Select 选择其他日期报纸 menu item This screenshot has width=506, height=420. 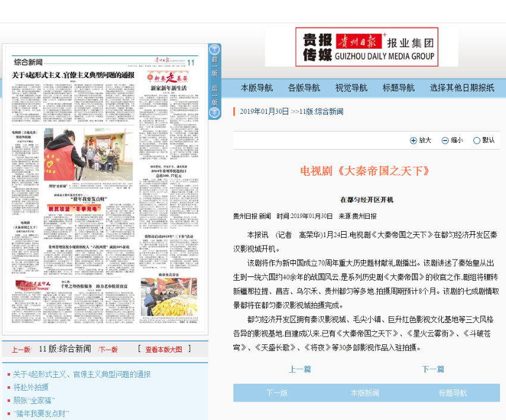point(462,88)
